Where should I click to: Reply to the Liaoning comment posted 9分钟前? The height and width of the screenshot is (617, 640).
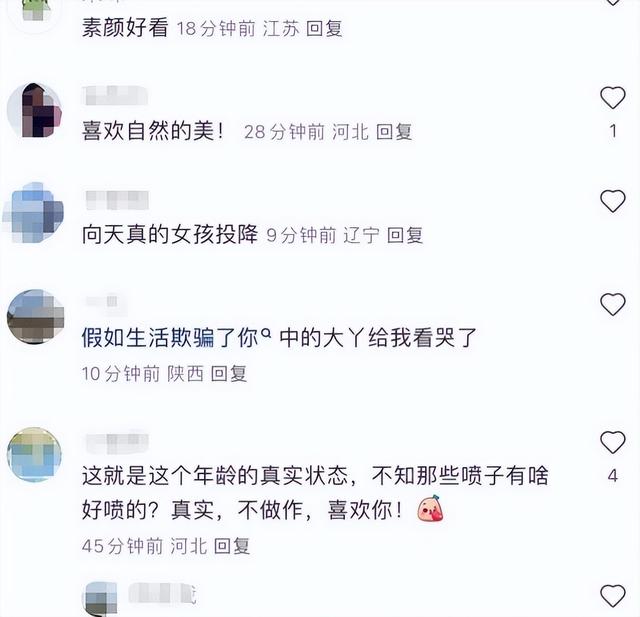click(404, 235)
